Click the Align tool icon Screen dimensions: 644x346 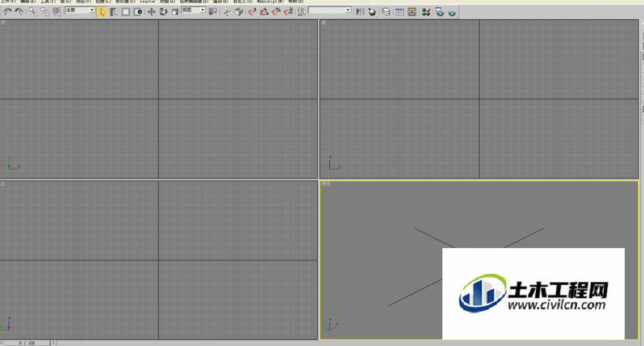[372, 12]
